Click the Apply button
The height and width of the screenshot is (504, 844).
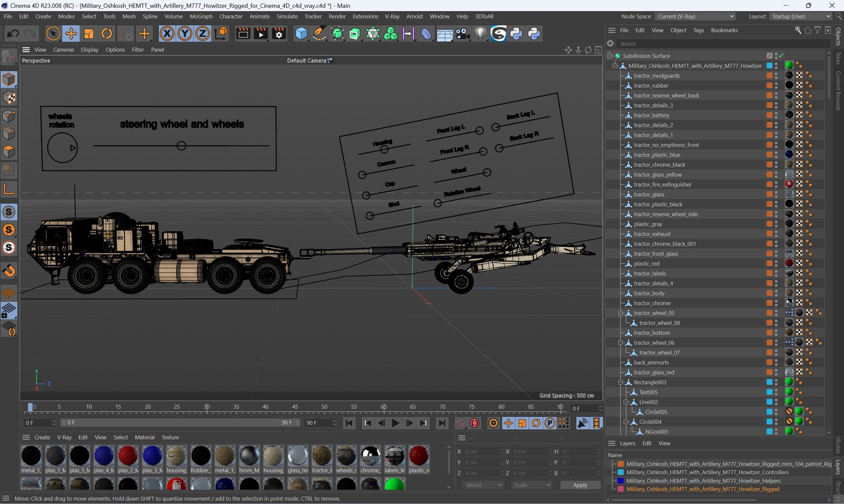click(x=580, y=485)
